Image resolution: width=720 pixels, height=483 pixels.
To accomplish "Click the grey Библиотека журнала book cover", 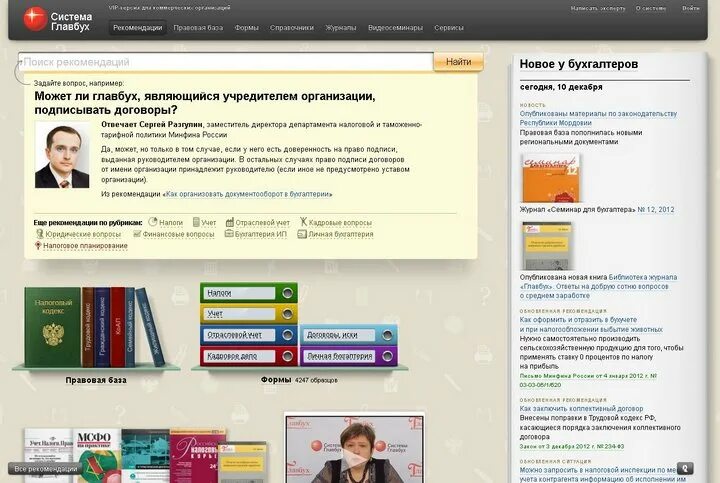I will [547, 246].
